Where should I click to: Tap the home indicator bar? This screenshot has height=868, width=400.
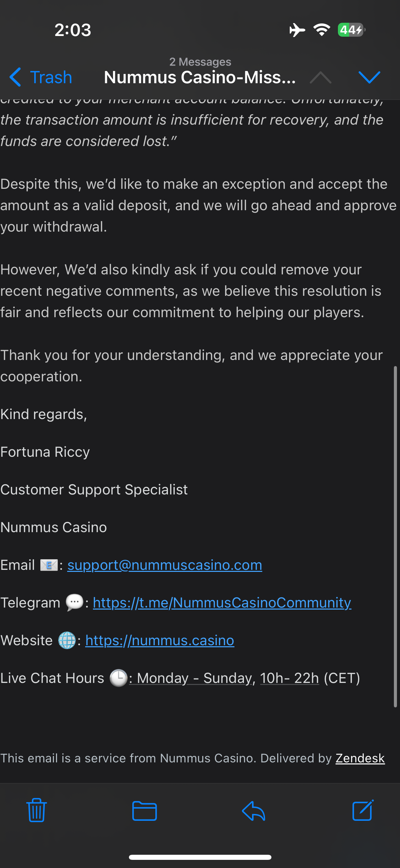pyautogui.click(x=200, y=857)
